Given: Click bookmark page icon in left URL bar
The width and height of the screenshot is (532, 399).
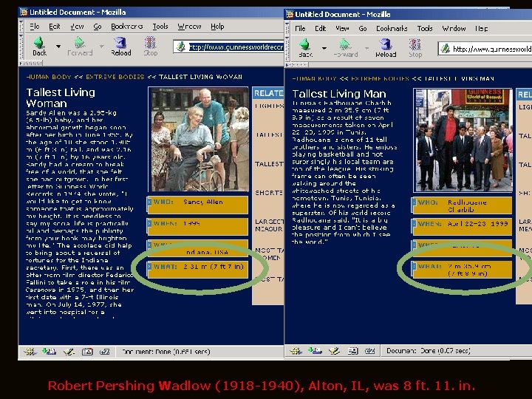Looking at the screenshot, I should click(181, 47).
